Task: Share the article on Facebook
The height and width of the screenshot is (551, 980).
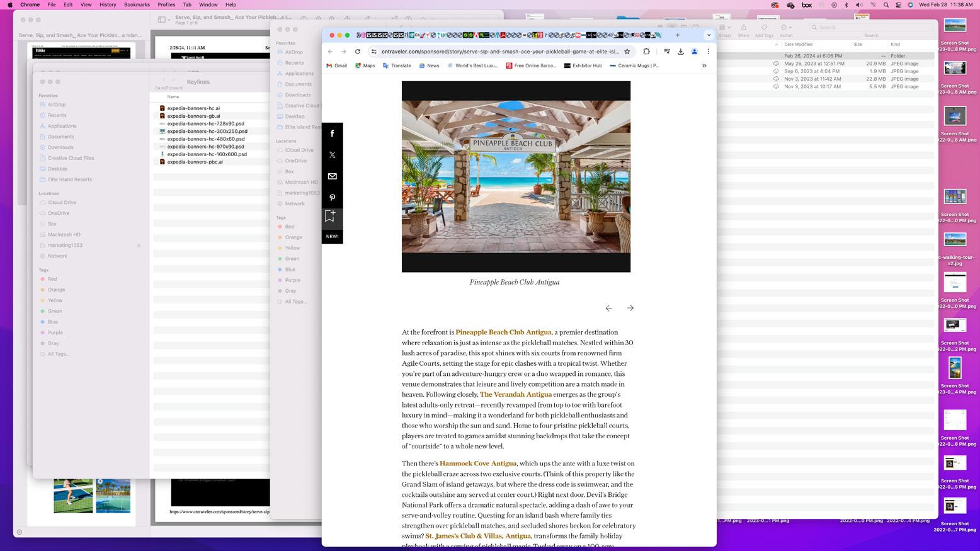Action: (333, 133)
